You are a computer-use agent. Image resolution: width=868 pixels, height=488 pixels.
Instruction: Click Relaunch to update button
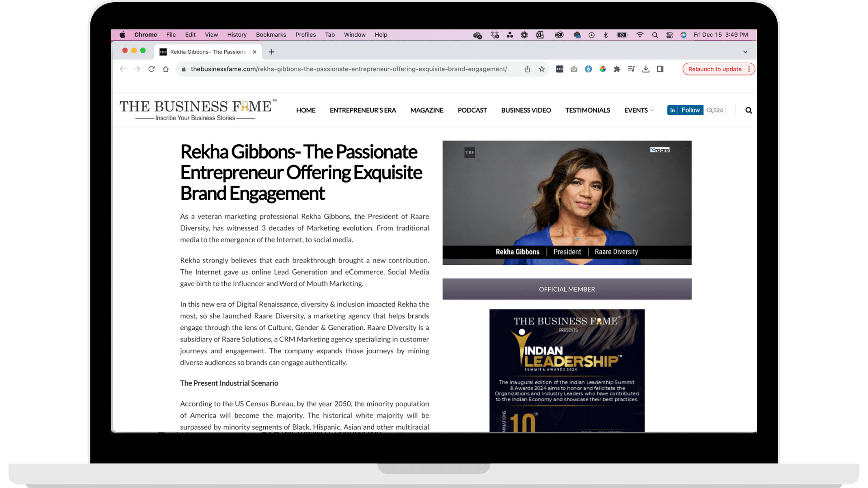tap(714, 69)
